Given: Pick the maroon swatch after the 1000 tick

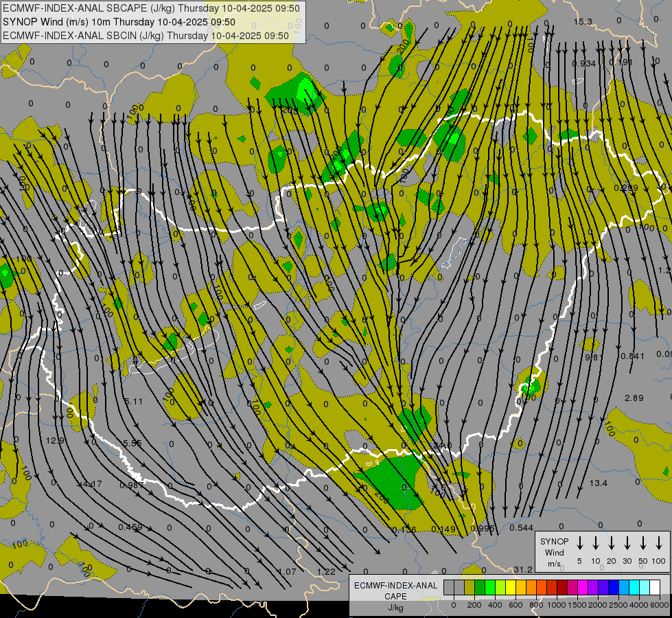Looking at the screenshot, I should click(562, 588).
